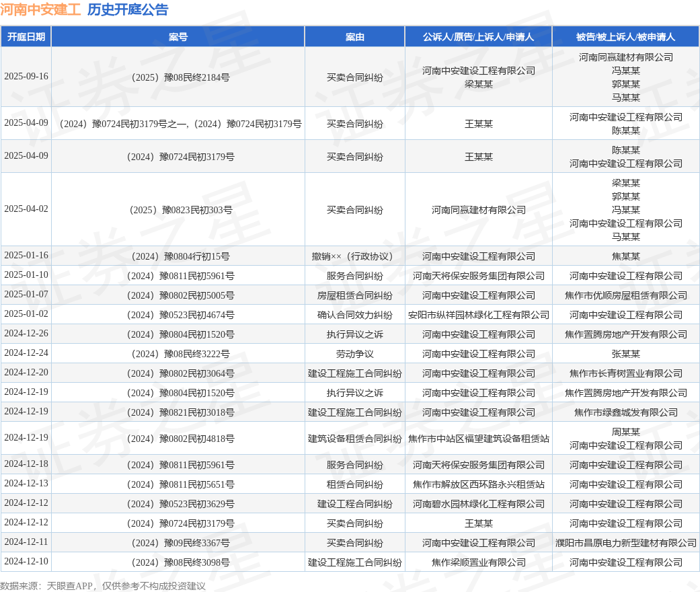Click the 河南中安建工 title text
The width and height of the screenshot is (700, 592).
[x=40, y=9]
